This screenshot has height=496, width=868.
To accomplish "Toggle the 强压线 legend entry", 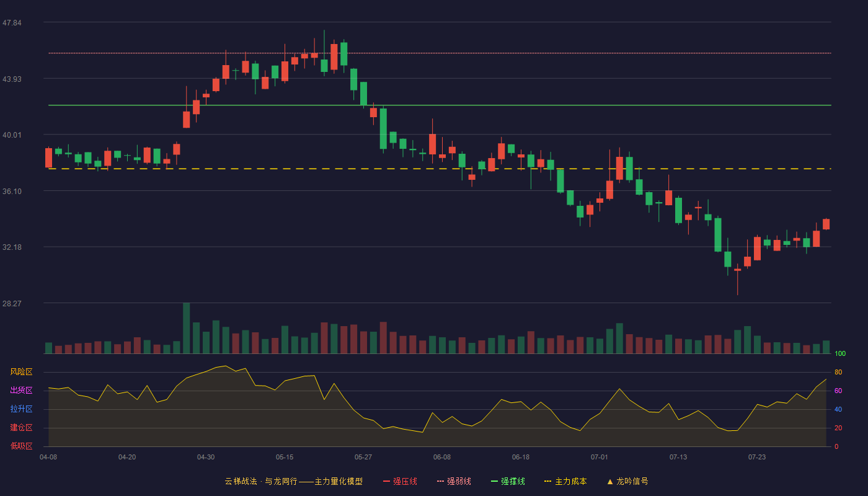I will [x=400, y=481].
